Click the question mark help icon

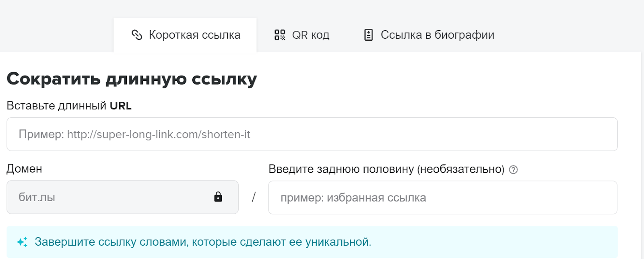[513, 170]
